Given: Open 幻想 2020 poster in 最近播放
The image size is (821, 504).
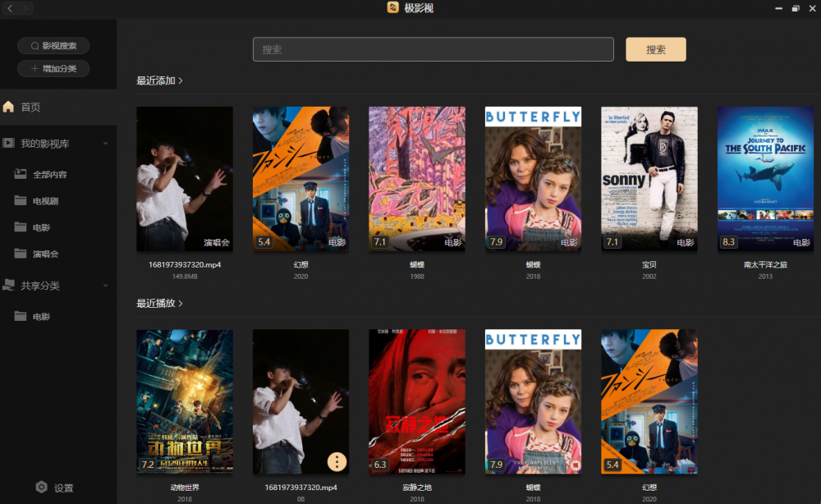Looking at the screenshot, I should [649, 401].
